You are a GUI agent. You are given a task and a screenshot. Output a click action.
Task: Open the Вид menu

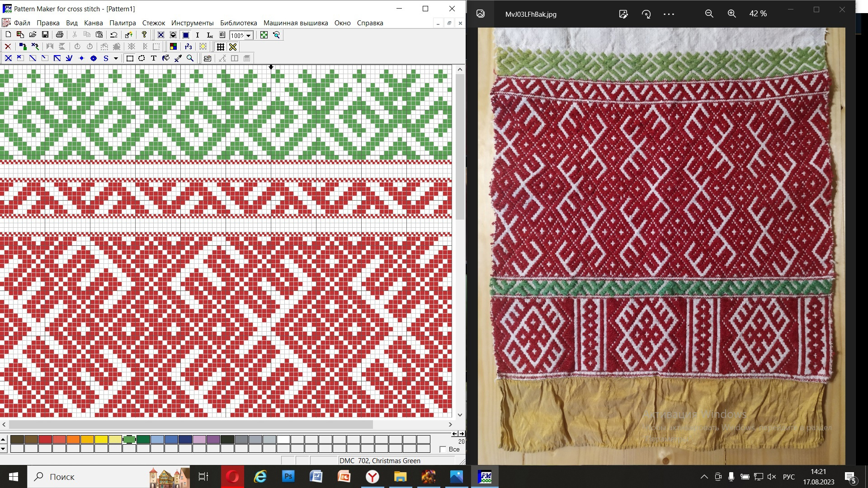pyautogui.click(x=72, y=23)
